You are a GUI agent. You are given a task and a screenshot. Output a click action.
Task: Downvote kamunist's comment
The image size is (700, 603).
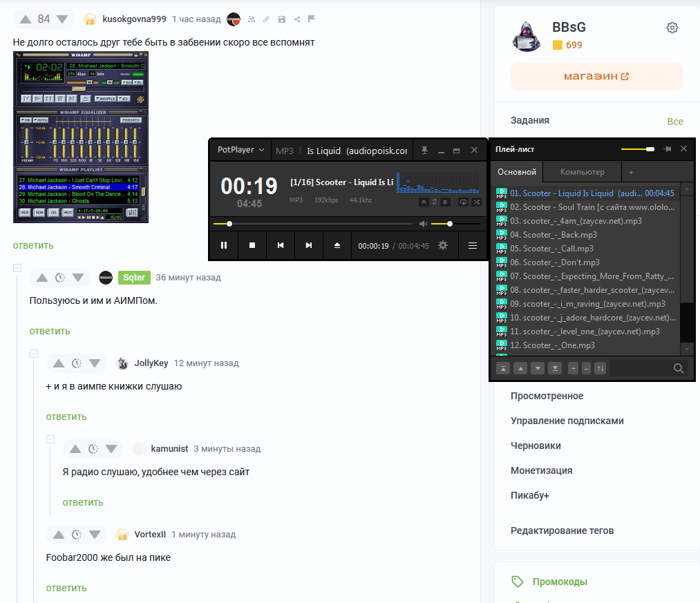pos(111,449)
